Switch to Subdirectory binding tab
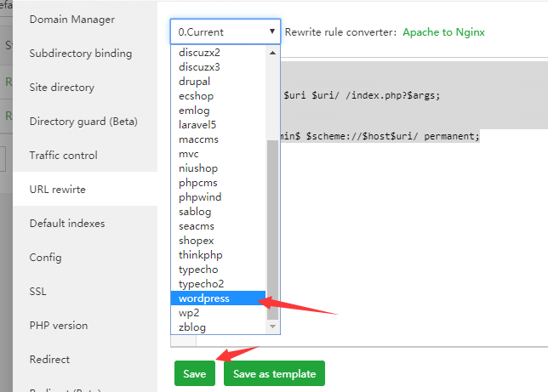The image size is (548, 392). point(81,53)
